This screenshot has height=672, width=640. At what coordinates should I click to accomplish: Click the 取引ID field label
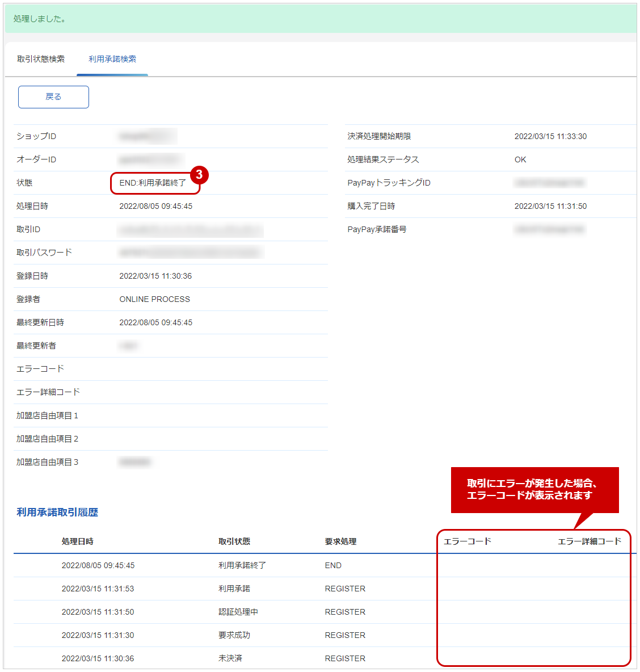28,229
